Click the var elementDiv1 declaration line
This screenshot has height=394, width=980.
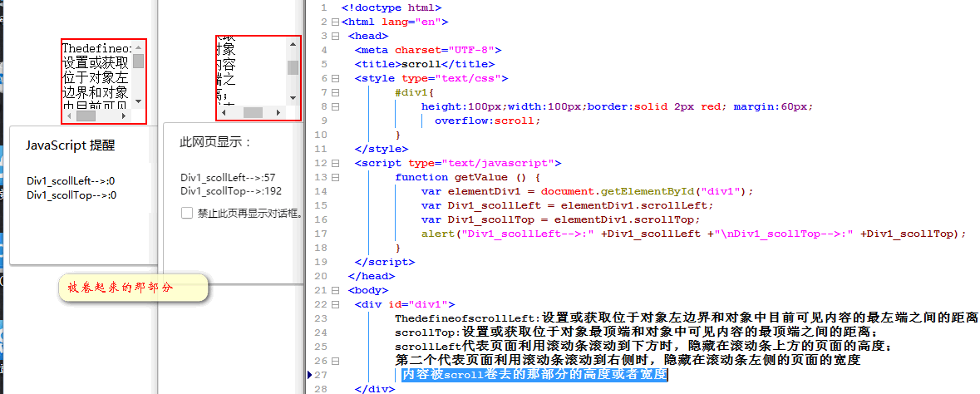tap(588, 191)
